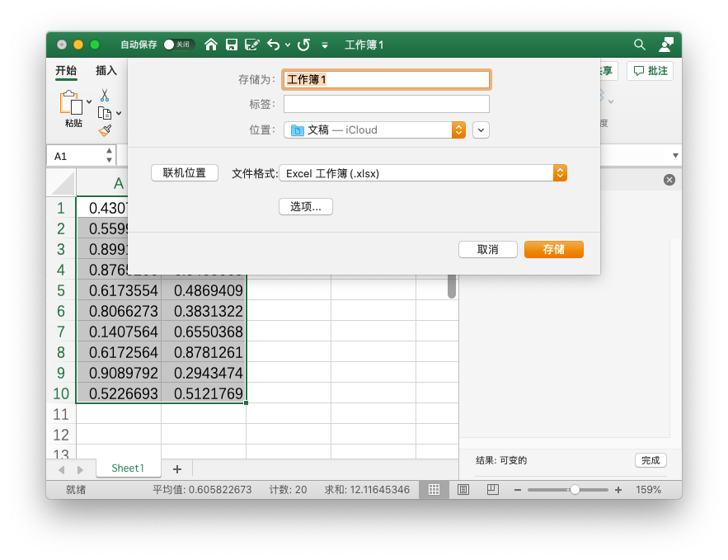Open the 插入 ribbon tab
Screen dimensions: 728x560
point(106,71)
